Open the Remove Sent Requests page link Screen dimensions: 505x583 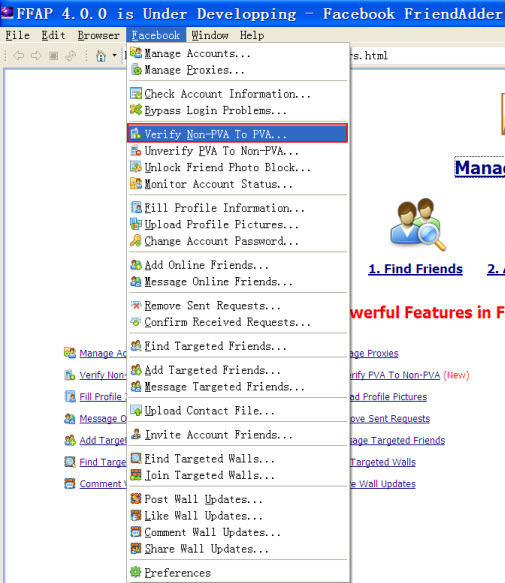390,419
